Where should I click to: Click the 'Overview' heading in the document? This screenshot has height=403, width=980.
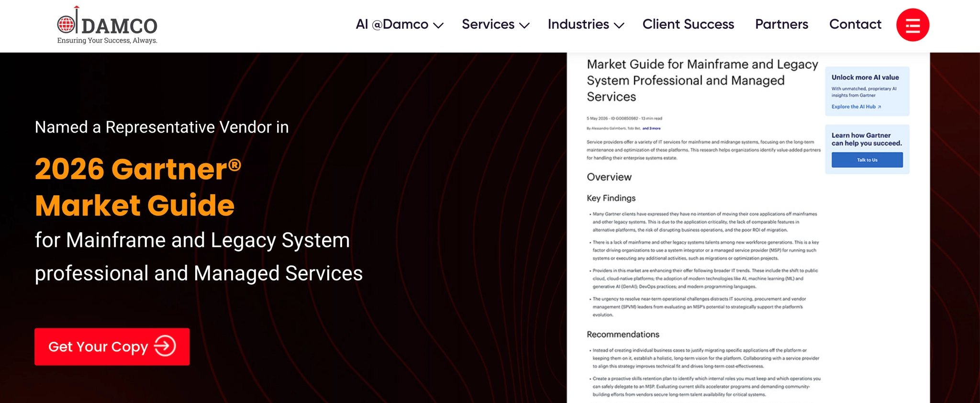tap(609, 177)
